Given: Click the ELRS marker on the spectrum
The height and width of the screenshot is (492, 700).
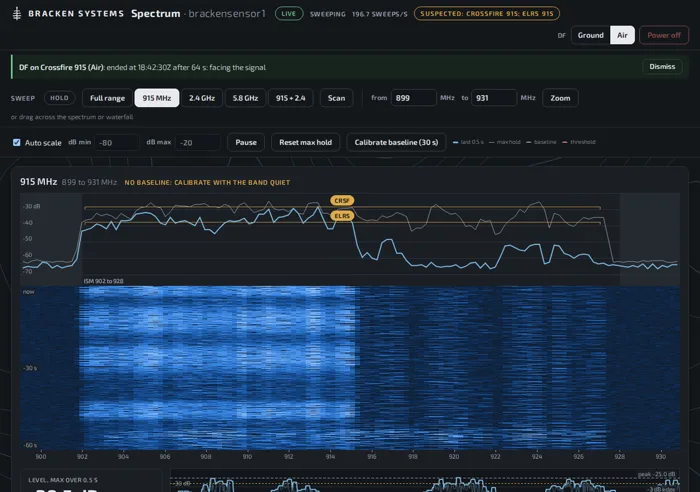Looking at the screenshot, I should click(342, 216).
